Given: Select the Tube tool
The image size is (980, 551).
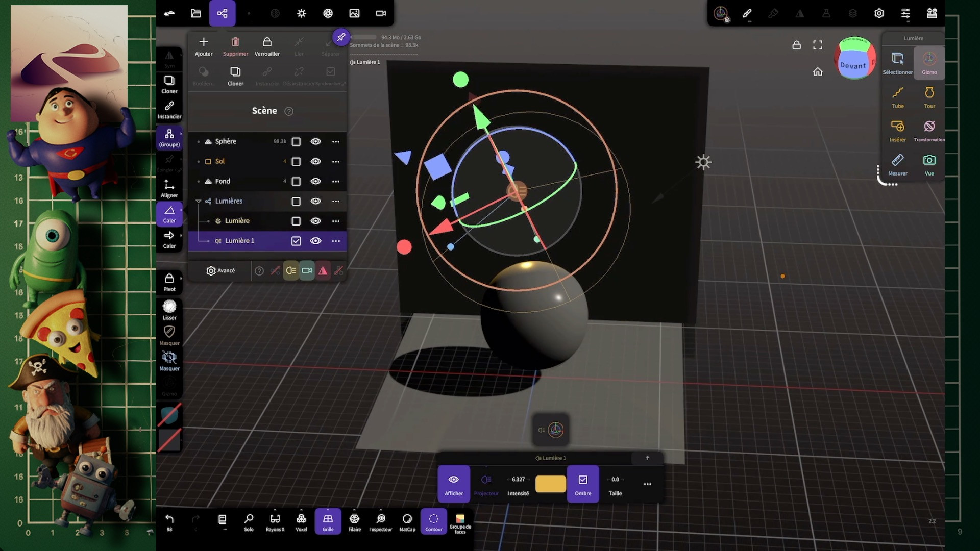Looking at the screenshot, I should point(897,97).
